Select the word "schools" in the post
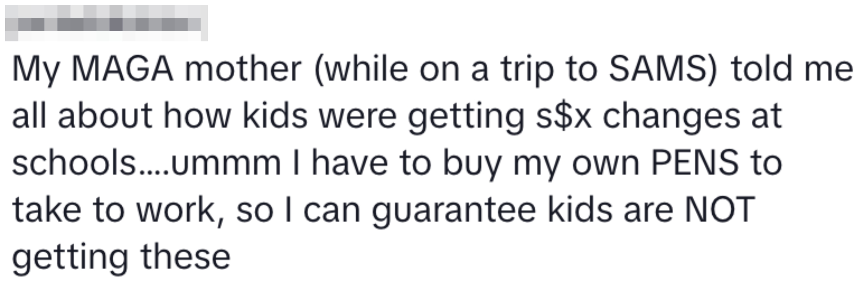 coord(73,163)
